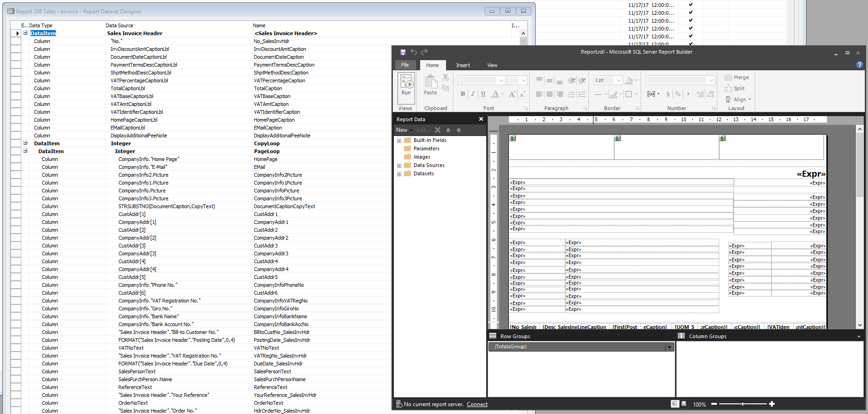Open the Help question mark icon
This screenshot has height=414, width=868.
click(859, 65)
